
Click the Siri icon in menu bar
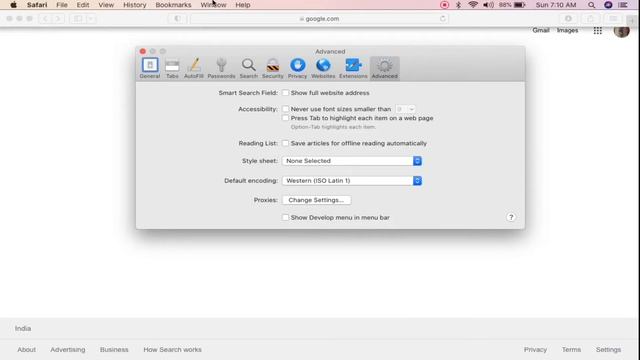pyautogui.click(x=608, y=5)
